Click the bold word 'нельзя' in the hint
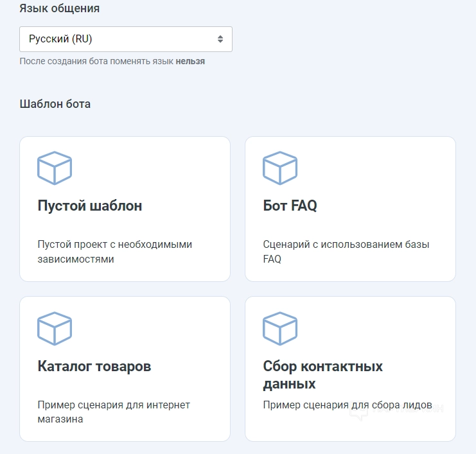The image size is (476, 454). 190,62
